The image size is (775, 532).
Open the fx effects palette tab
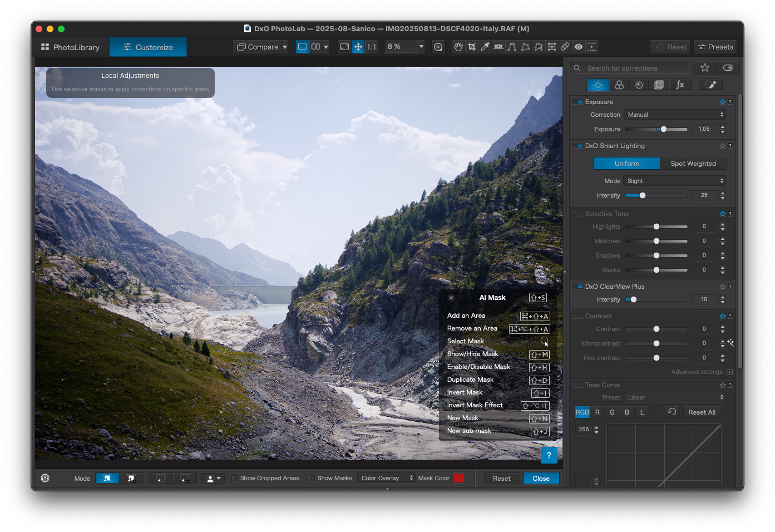pos(680,85)
